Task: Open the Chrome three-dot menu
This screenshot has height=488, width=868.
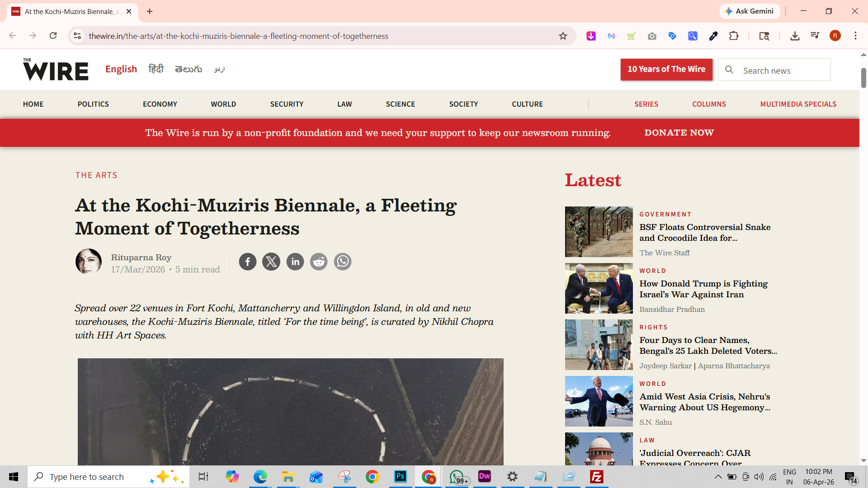Action: [x=855, y=36]
